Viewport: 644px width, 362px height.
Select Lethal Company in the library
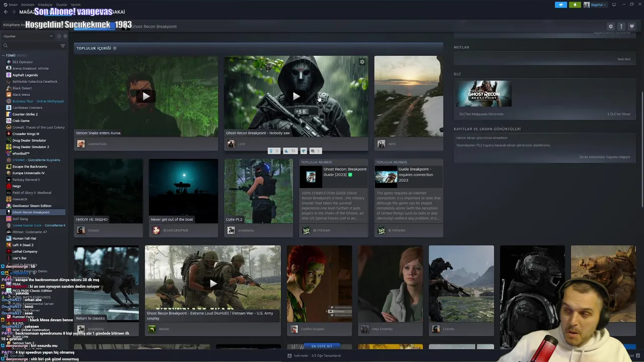point(25,251)
